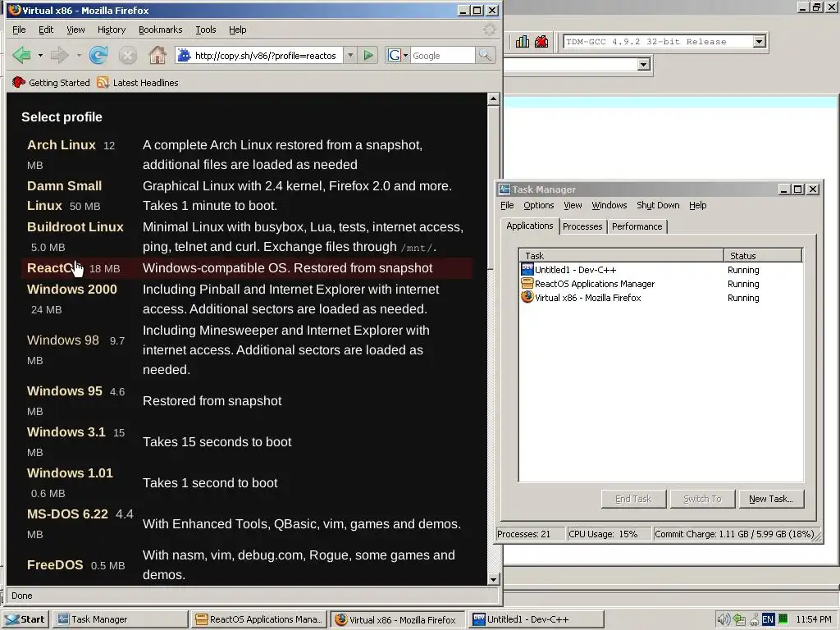This screenshot has height=630, width=840.
Task: Open forward history dropdown arrow
Action: point(79,55)
